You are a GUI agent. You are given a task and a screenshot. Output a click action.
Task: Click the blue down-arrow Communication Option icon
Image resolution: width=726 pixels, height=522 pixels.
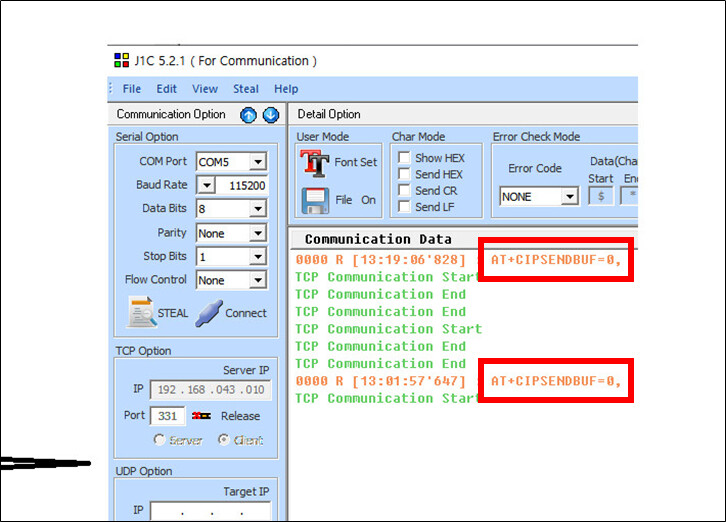tap(271, 115)
